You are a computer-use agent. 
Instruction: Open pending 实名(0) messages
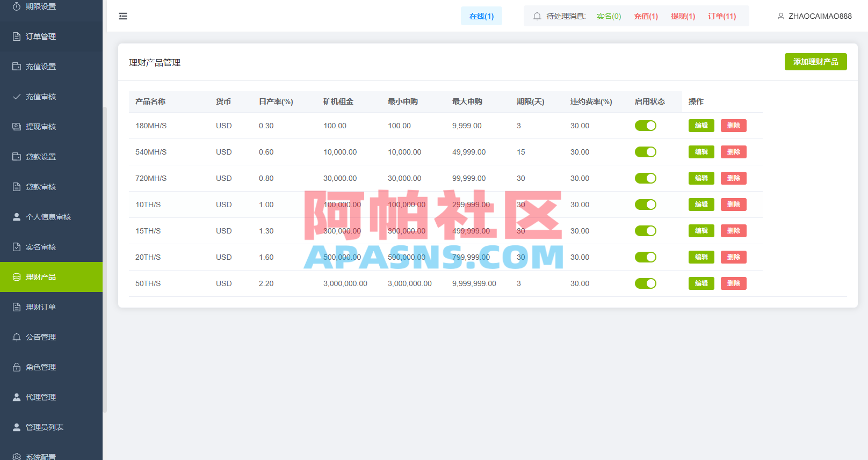pos(609,16)
